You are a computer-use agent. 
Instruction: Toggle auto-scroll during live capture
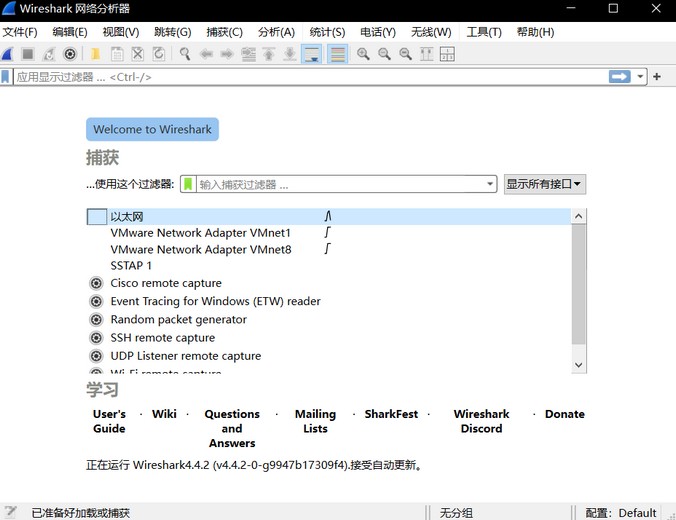pos(312,54)
